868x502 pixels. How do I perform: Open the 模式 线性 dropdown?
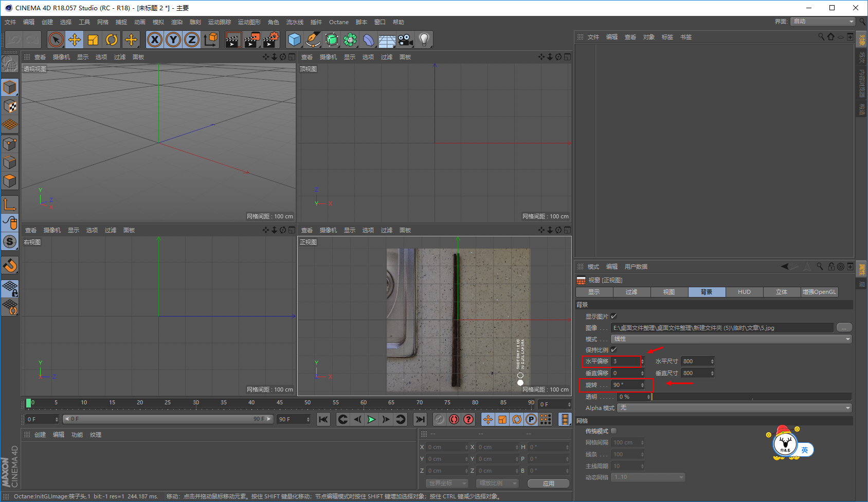pos(731,339)
